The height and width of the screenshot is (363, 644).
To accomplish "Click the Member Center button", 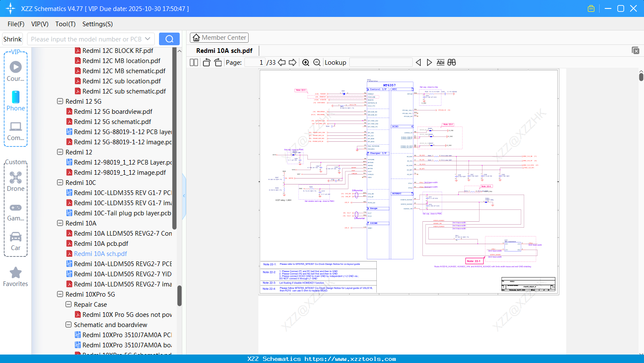I will pyautogui.click(x=219, y=38).
